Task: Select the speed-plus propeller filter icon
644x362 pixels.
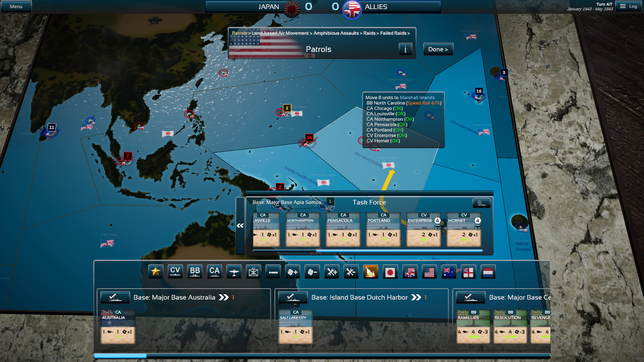Action: [x=292, y=271]
